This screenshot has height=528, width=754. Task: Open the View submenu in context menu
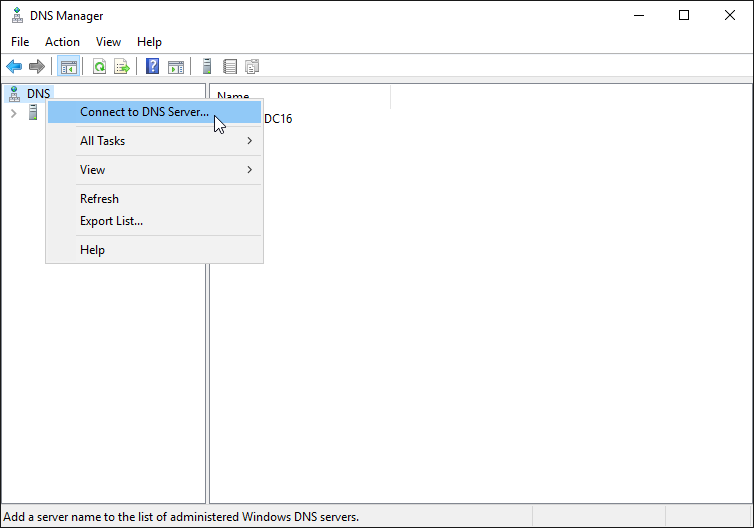[154, 170]
